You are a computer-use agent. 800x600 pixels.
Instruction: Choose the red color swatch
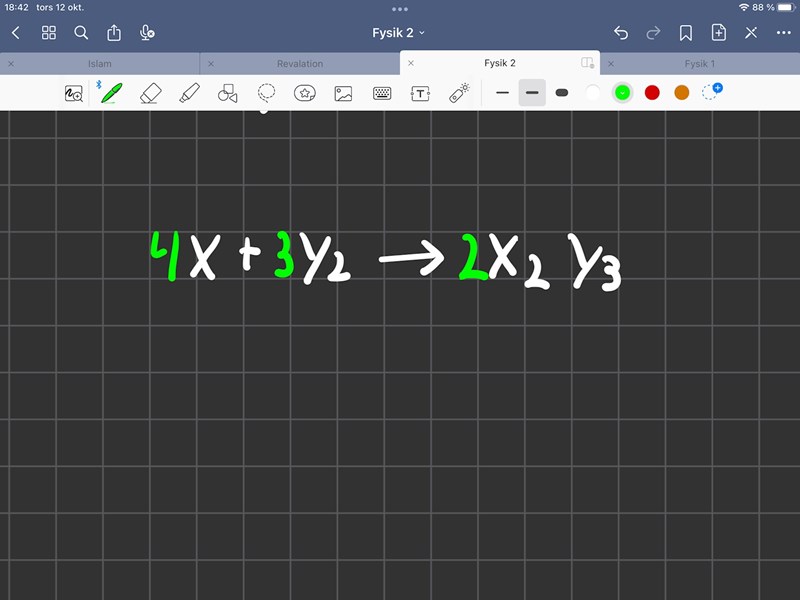652,93
